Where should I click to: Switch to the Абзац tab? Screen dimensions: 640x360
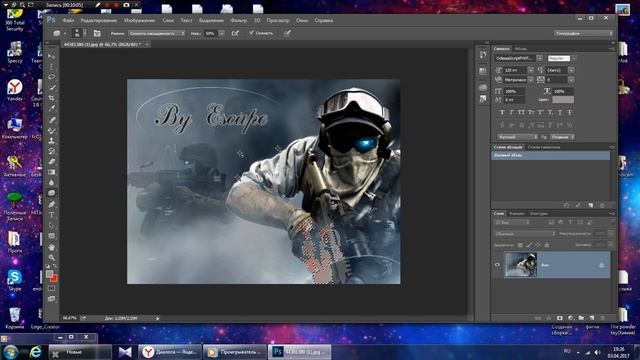click(520, 49)
